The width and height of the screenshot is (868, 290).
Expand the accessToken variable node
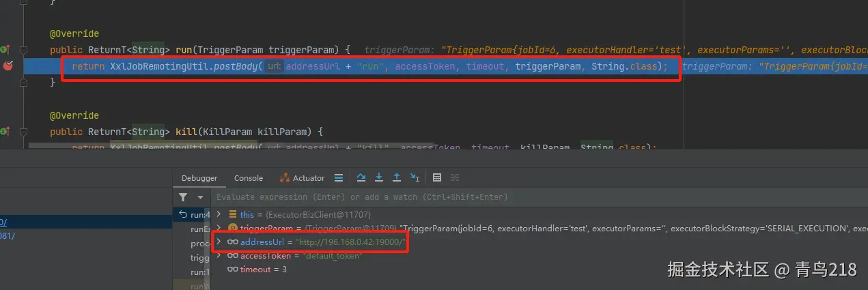(219, 256)
